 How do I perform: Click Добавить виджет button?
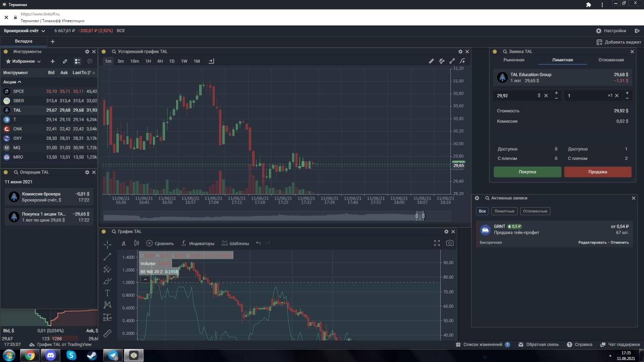coord(619,42)
